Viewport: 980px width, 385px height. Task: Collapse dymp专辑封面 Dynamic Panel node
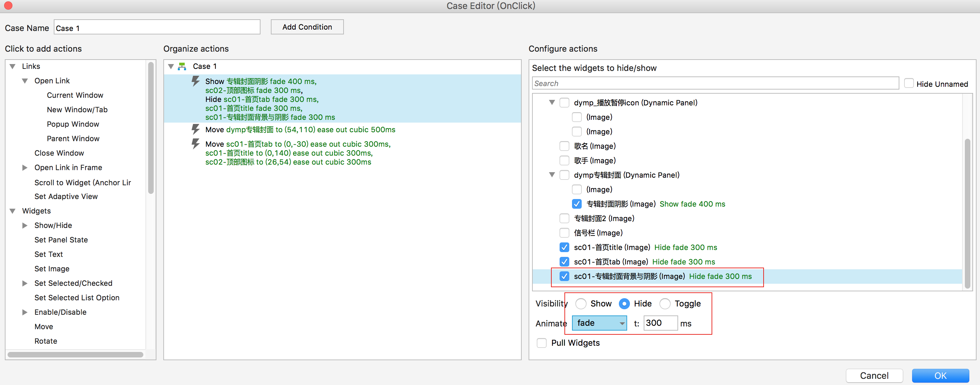552,175
